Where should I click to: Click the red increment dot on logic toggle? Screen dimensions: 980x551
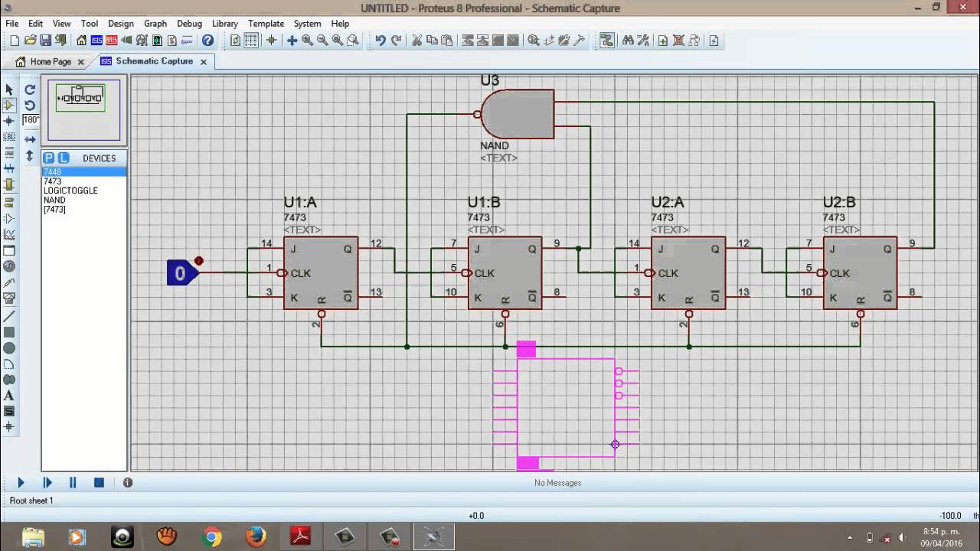[x=198, y=261]
